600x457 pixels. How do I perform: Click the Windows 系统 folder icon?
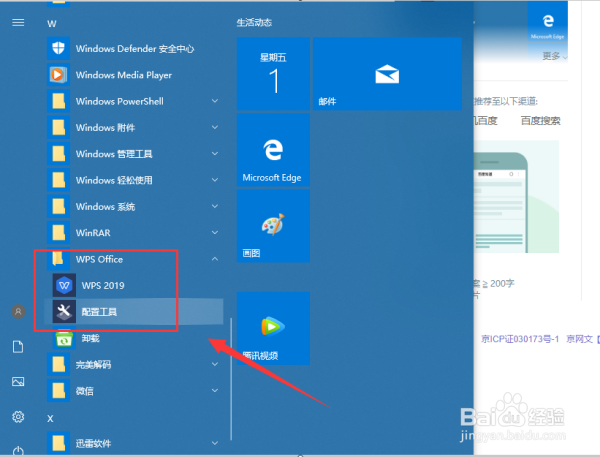point(59,206)
